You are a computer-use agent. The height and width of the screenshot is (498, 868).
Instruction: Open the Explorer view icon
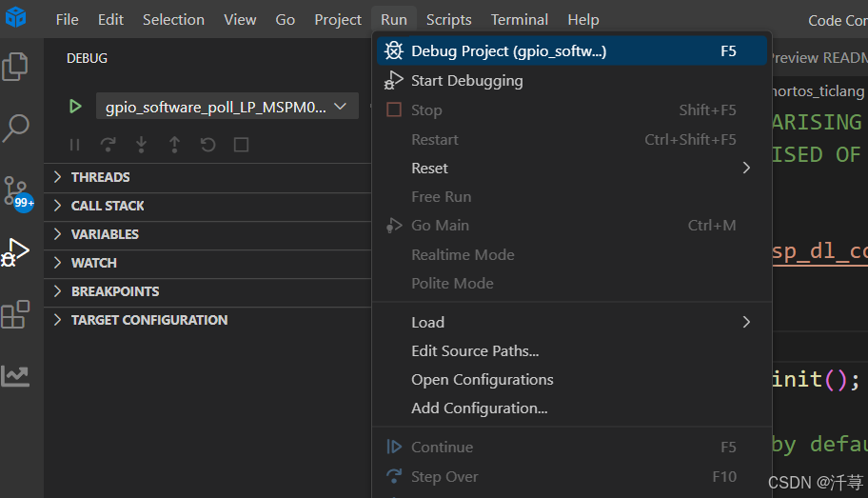tap(15, 67)
